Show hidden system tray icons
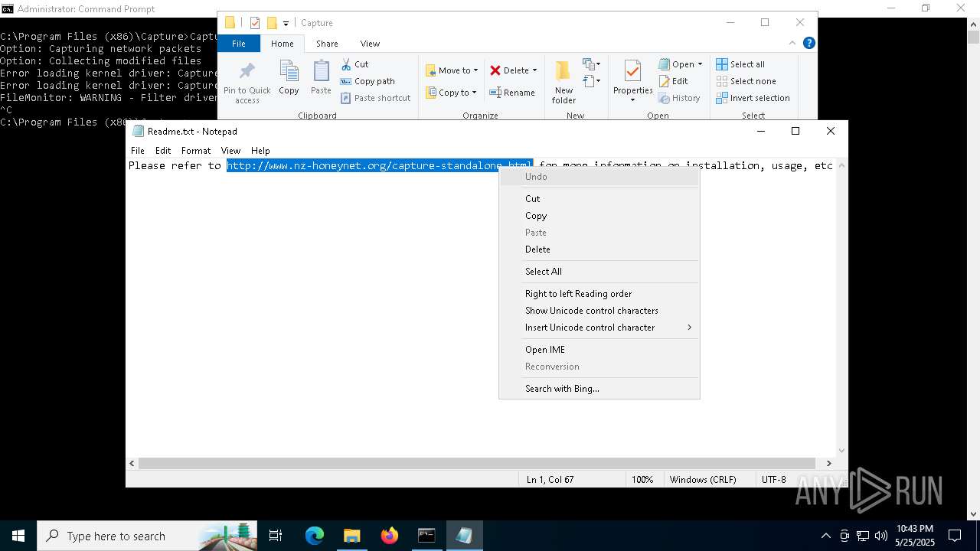This screenshot has height=551, width=980. click(x=825, y=536)
